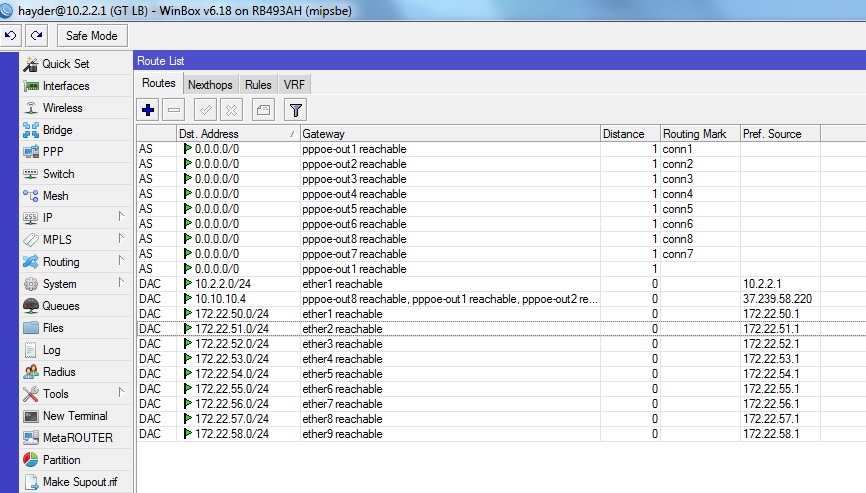Expand the Routing submenu arrow

[x=121, y=261]
